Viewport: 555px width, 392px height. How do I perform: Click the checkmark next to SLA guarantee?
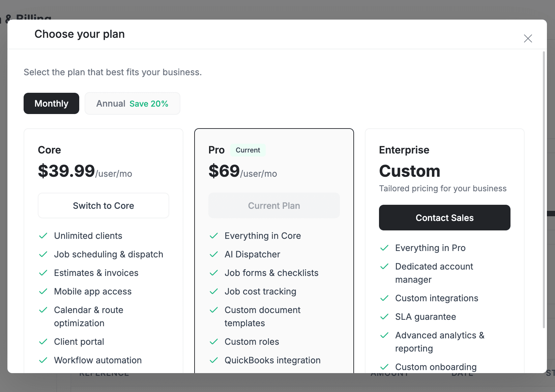click(x=385, y=317)
